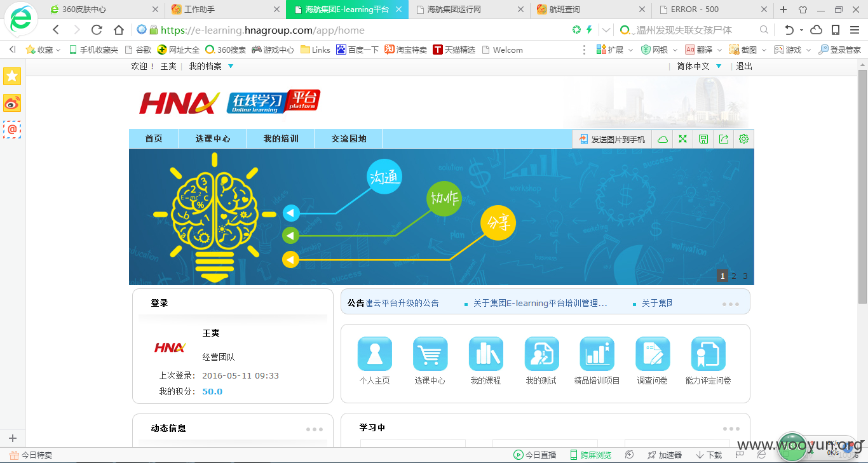Click the green fullscreen expand icon
The image size is (868, 463).
pos(682,139)
